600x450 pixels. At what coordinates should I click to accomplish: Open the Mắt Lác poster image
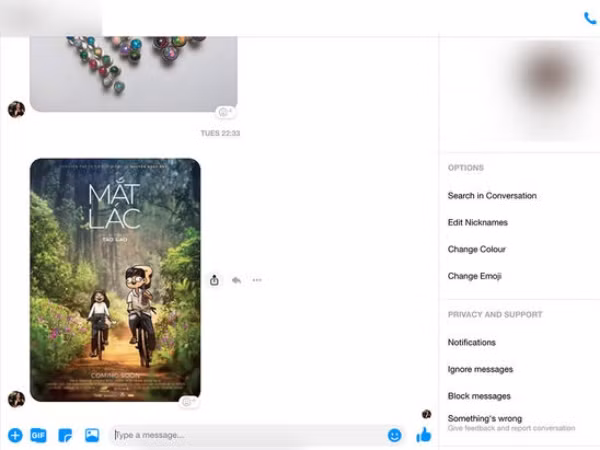pos(115,280)
